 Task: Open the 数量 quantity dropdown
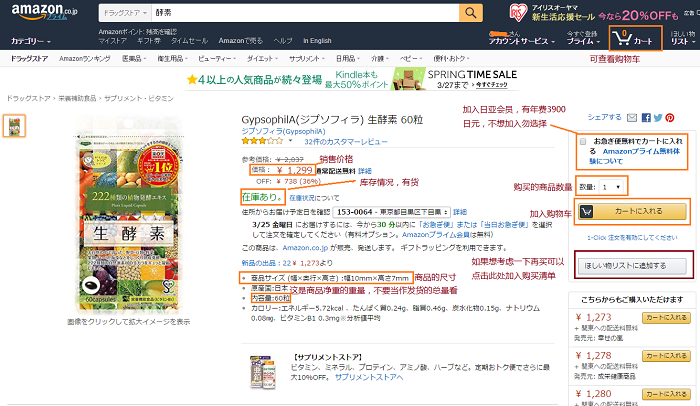[x=611, y=187]
